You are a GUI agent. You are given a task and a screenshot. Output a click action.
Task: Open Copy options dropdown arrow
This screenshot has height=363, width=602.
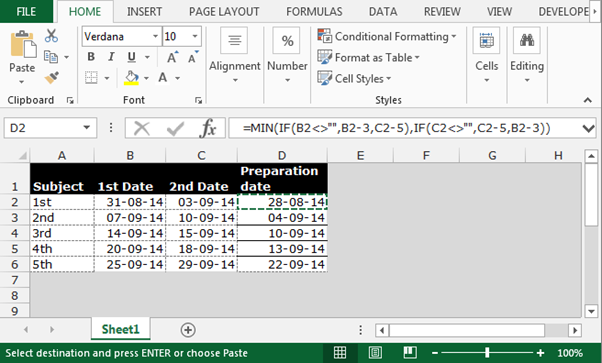(66, 58)
